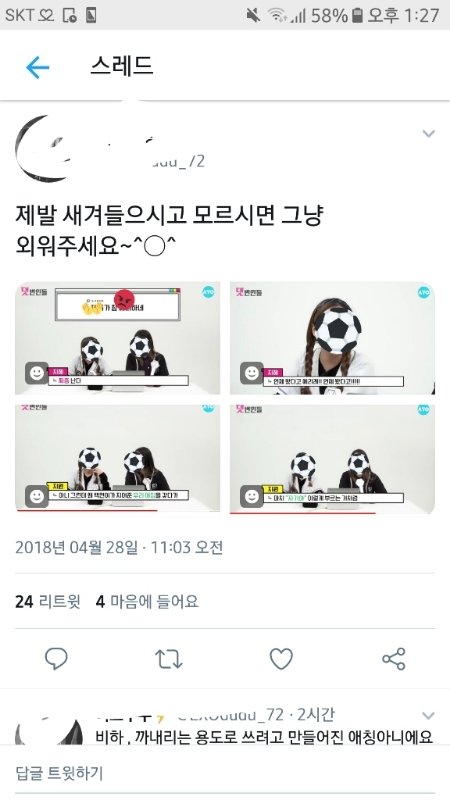Open the reply tweet starting with 비하
Screen dimensions: 450x800
coord(264,737)
